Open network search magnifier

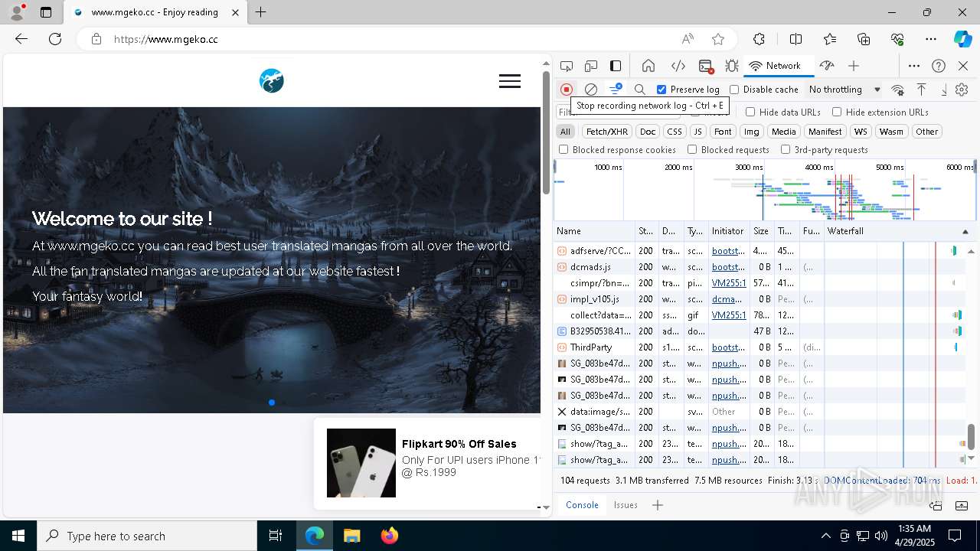(640, 90)
